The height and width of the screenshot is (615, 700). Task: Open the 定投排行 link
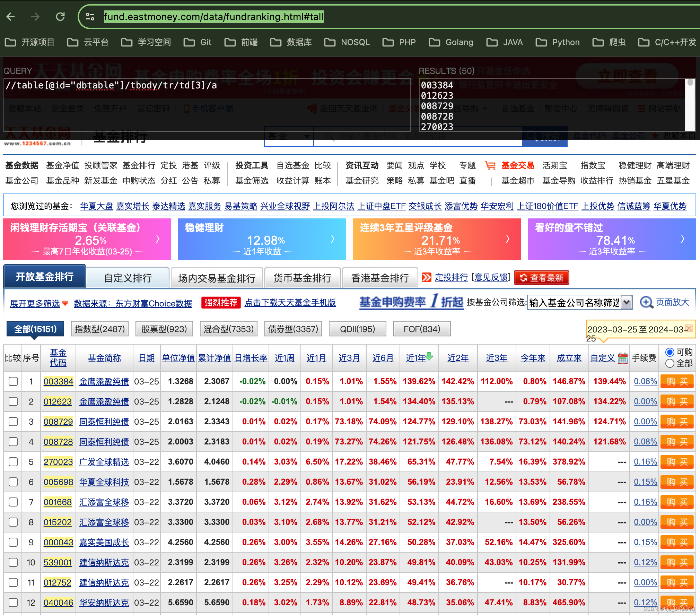click(451, 277)
